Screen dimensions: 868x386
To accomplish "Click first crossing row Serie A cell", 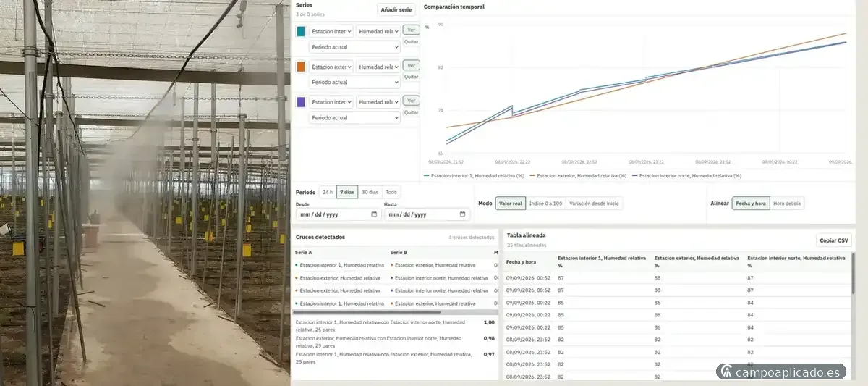I will click(x=340, y=265).
